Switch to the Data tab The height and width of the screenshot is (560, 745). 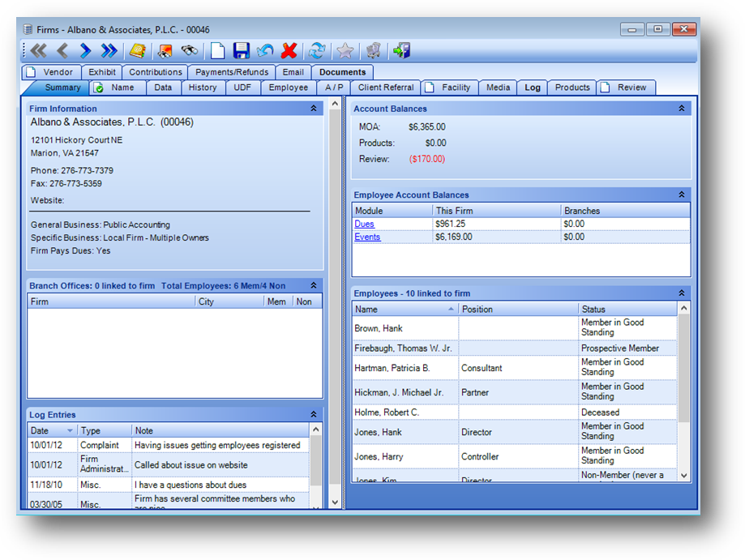click(163, 88)
